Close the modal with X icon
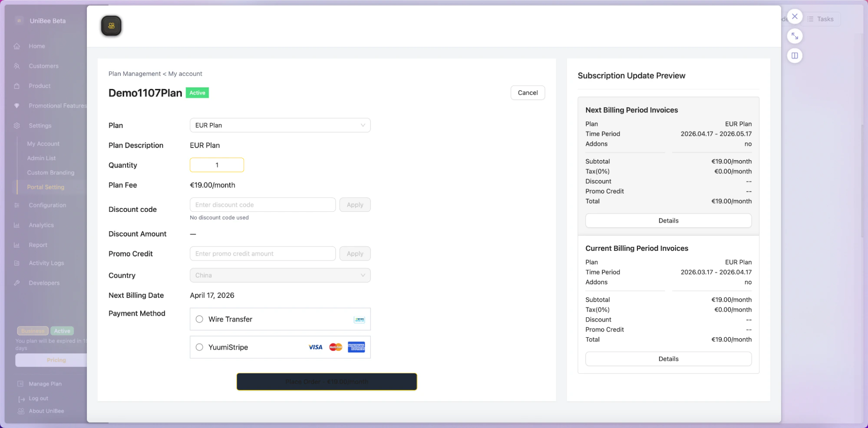The width and height of the screenshot is (868, 428). click(x=795, y=16)
